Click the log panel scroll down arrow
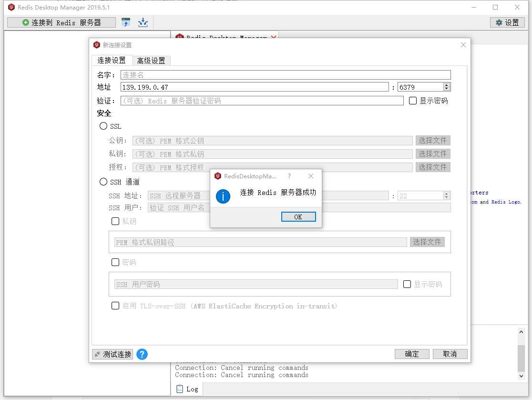This screenshot has height=400, width=532. [521, 376]
